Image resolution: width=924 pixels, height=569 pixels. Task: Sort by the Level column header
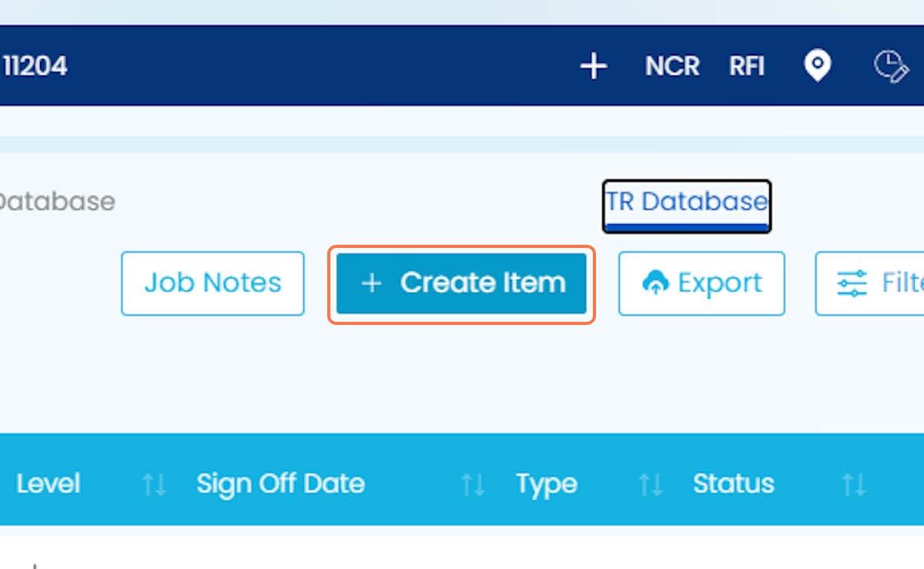coord(48,484)
